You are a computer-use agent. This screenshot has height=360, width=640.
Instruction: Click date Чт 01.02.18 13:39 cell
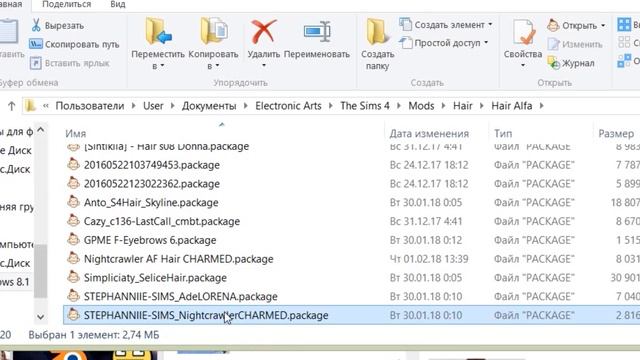coord(429,259)
